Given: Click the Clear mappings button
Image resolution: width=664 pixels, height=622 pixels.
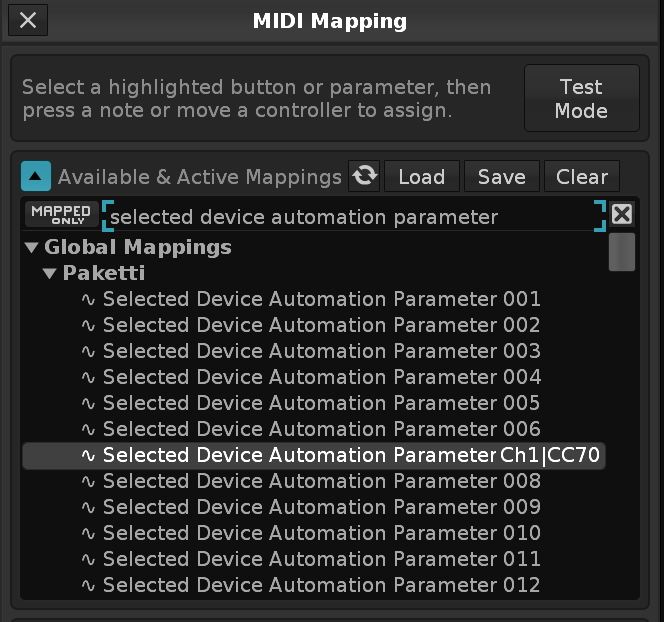Looking at the screenshot, I should click(581, 177).
